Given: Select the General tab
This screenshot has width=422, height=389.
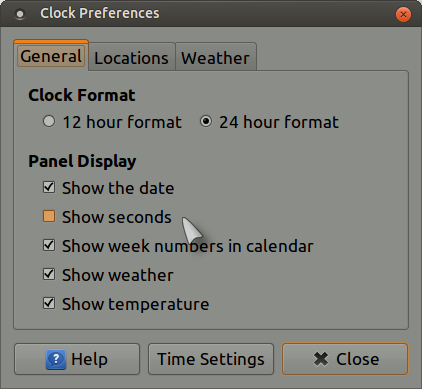Looking at the screenshot, I should click(x=51, y=56).
